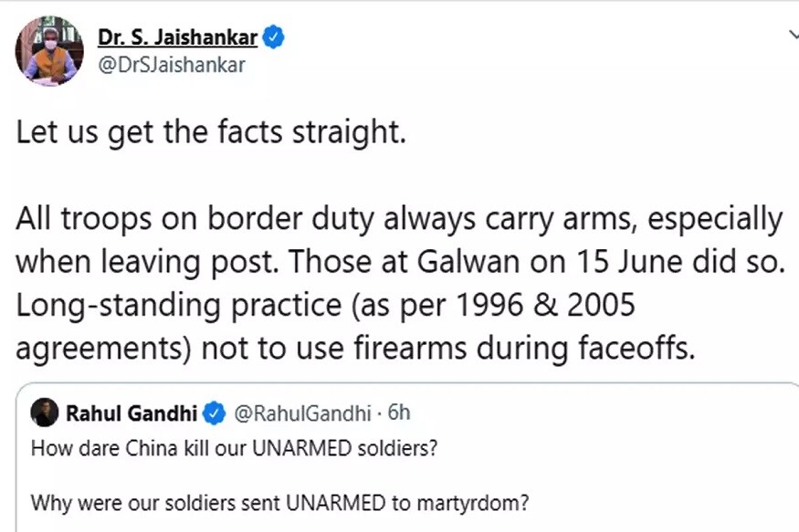This screenshot has width=799, height=532.
Task: Click the word "Galwan" in the tweet
Action: point(468,262)
